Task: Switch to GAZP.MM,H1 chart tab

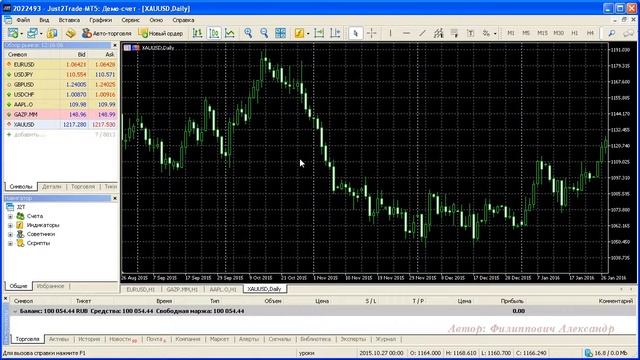Action: (182, 289)
